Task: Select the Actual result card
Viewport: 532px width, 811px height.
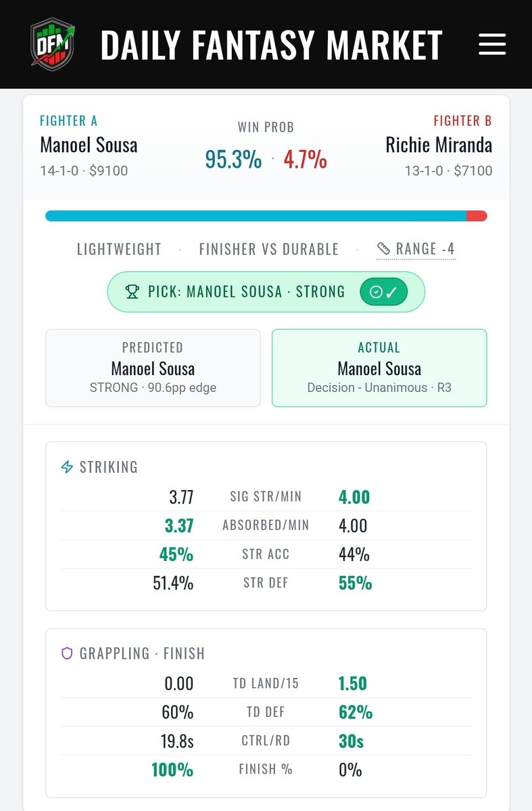Action: [379, 368]
